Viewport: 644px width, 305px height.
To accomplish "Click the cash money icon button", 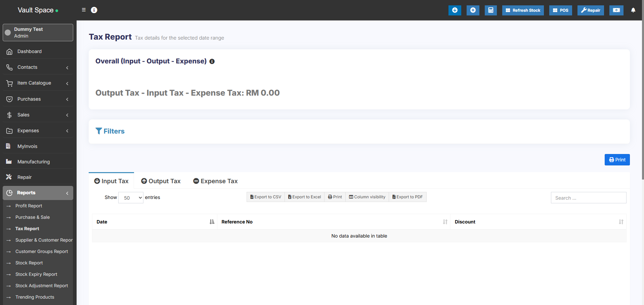I will pos(616,10).
